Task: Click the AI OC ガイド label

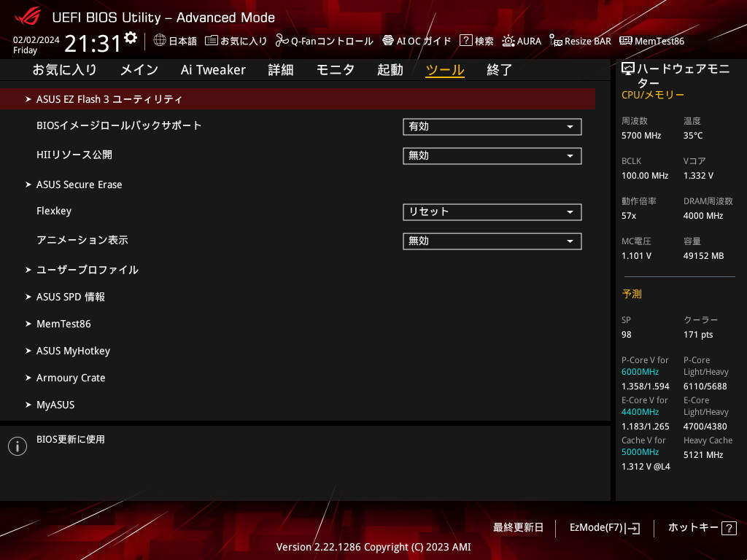Action: (x=424, y=41)
